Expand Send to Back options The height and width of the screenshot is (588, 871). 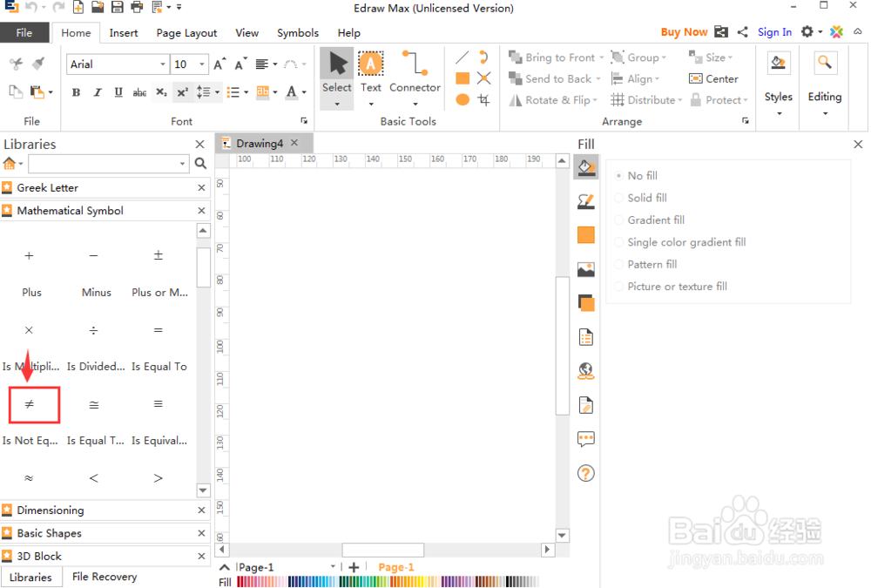(598, 79)
